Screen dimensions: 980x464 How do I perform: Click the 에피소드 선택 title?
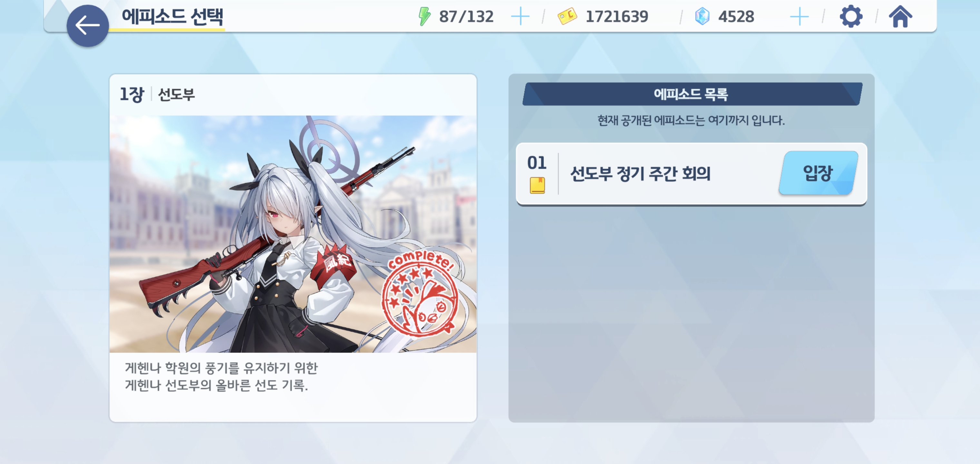[x=172, y=17]
